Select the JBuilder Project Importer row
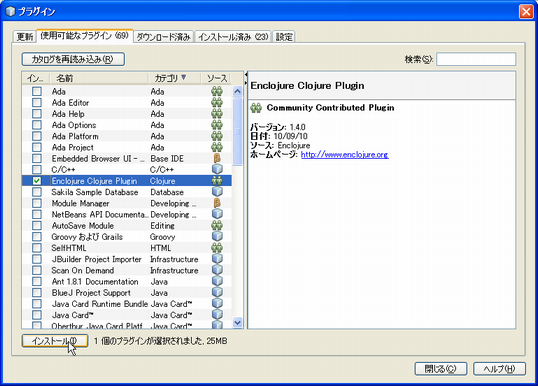538x386 pixels. pos(127,259)
